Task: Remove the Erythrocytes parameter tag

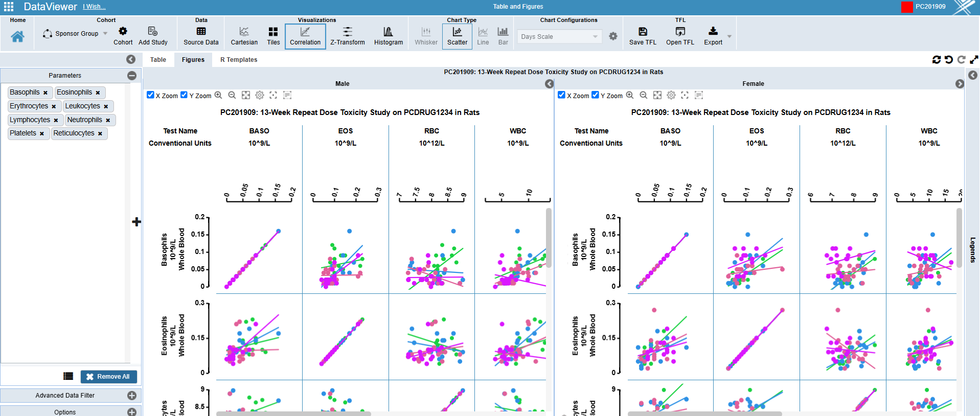Action: tap(54, 106)
